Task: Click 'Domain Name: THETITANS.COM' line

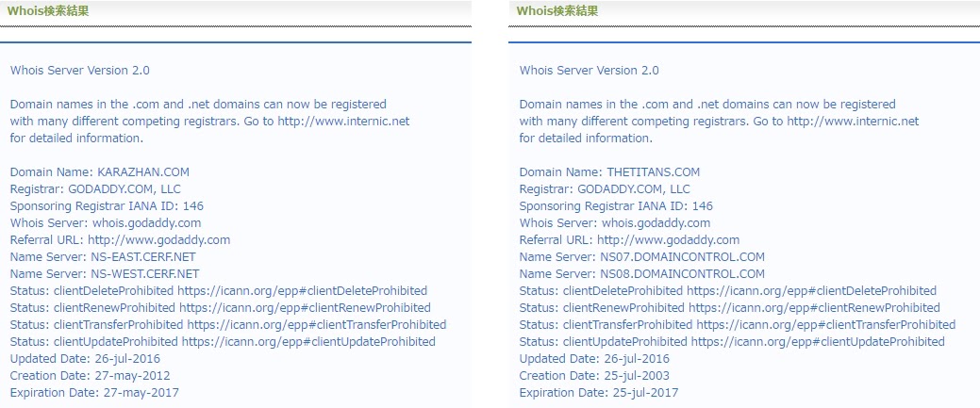Action: (609, 171)
